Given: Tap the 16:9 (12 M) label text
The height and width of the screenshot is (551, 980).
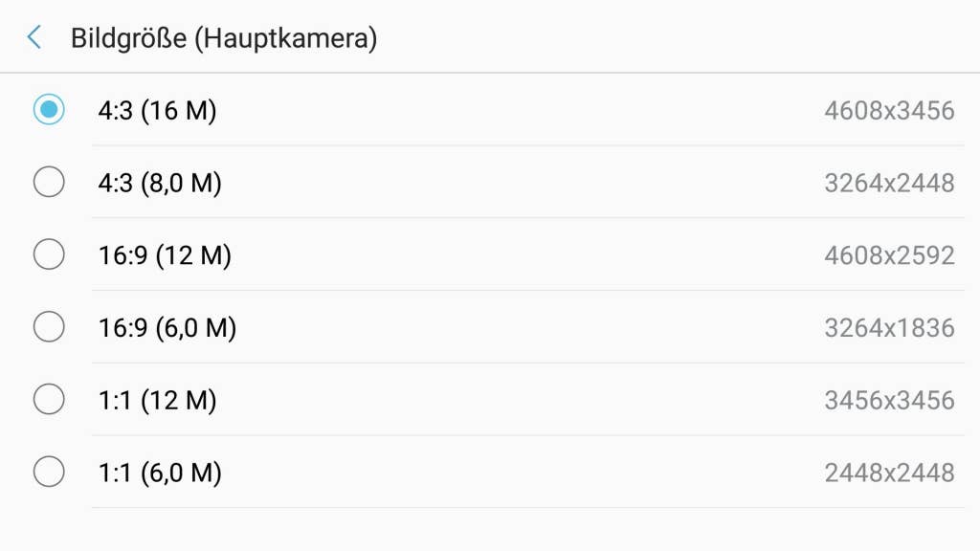Looking at the screenshot, I should [x=165, y=255].
